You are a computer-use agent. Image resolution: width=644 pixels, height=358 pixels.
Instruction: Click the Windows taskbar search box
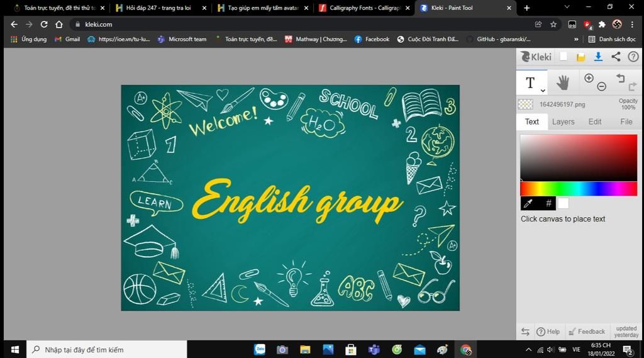[107, 349]
